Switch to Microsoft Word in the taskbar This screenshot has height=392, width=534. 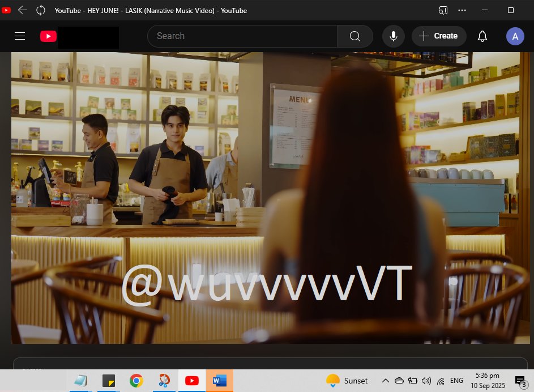[220, 381]
